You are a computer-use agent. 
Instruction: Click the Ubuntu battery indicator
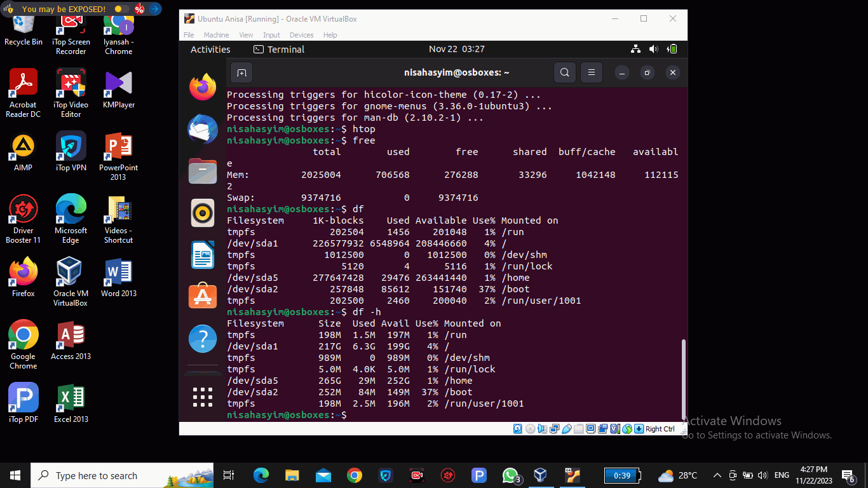672,49
